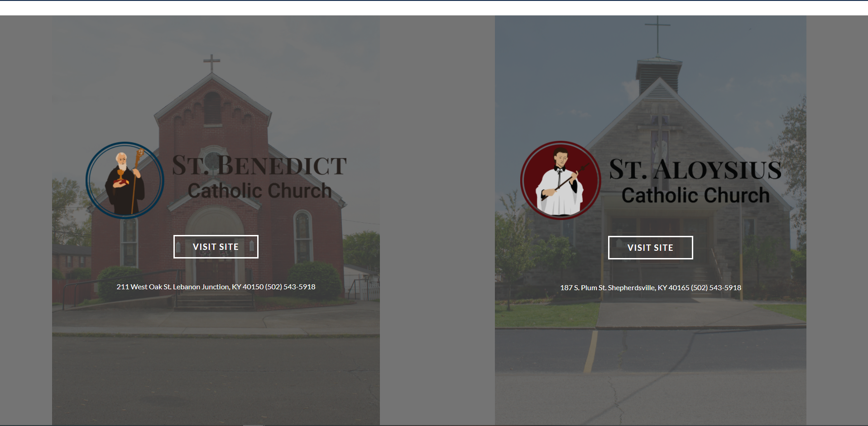Image resolution: width=868 pixels, height=426 pixels.
Task: Click the cross atop the brick church
Action: [211, 63]
